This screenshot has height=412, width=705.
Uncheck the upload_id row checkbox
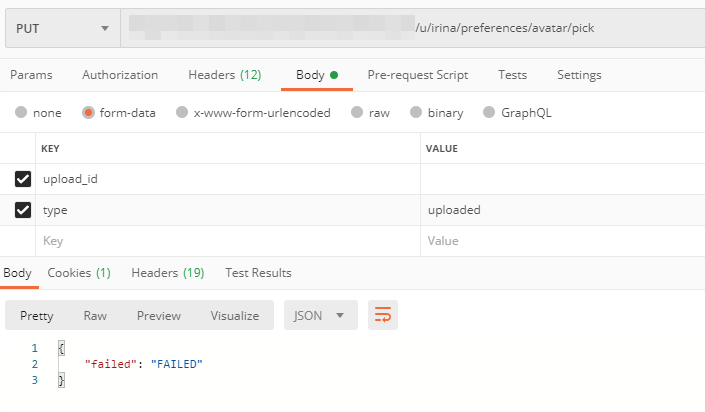pos(23,179)
